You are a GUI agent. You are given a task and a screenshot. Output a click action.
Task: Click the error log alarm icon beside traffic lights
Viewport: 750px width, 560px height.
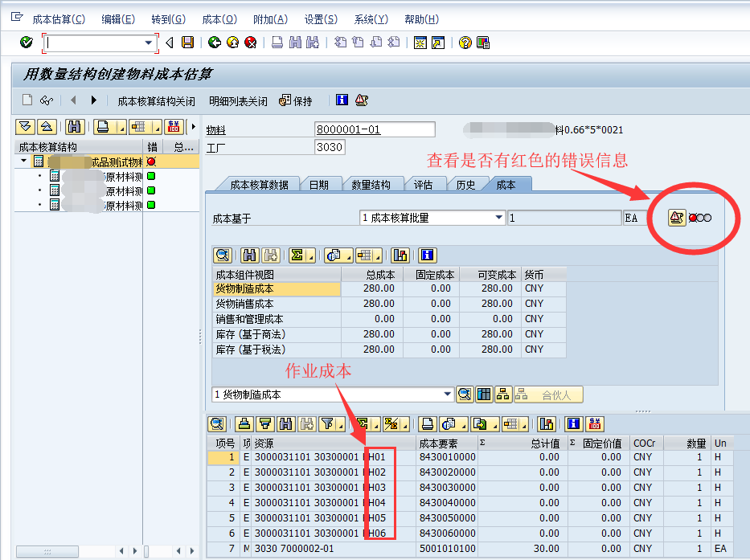(676, 218)
